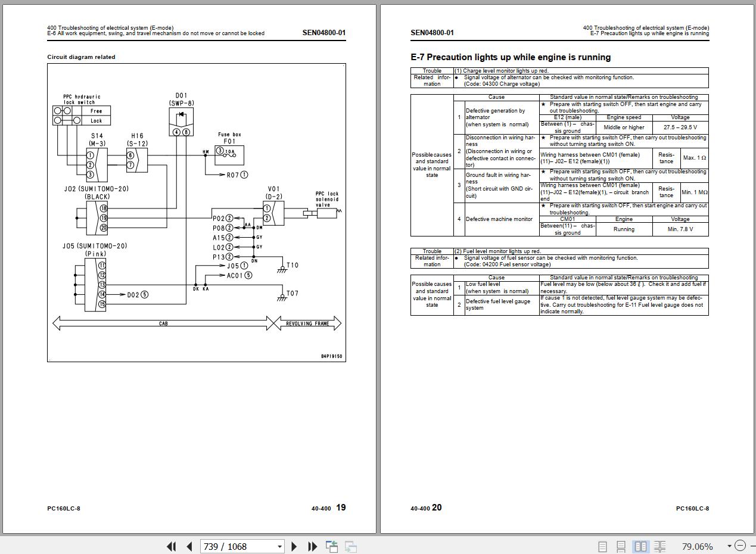Click the B4P19150 diagram code
This screenshot has width=756, height=554.
coord(332,357)
